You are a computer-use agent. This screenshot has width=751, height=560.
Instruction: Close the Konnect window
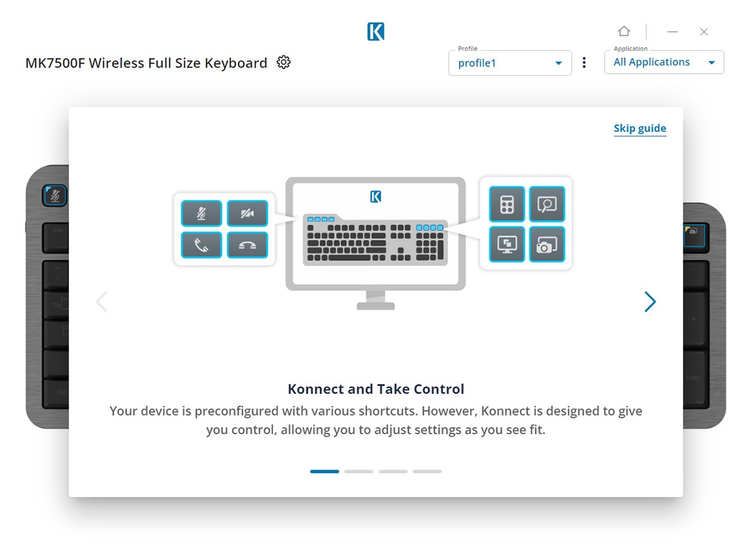click(703, 32)
